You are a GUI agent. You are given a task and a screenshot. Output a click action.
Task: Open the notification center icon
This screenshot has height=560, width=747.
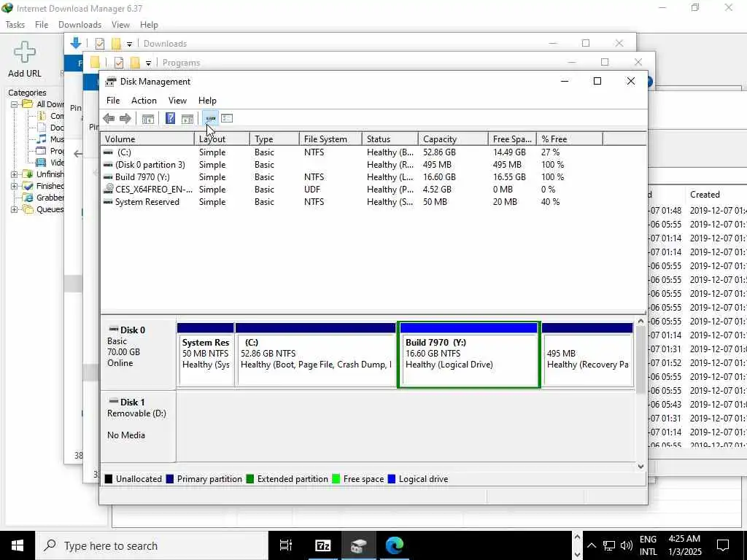coord(723,545)
